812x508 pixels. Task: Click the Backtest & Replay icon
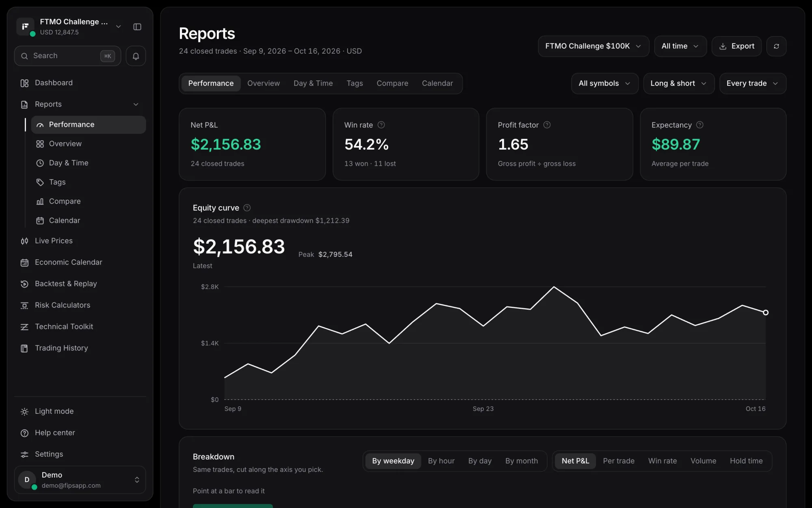coord(24,284)
